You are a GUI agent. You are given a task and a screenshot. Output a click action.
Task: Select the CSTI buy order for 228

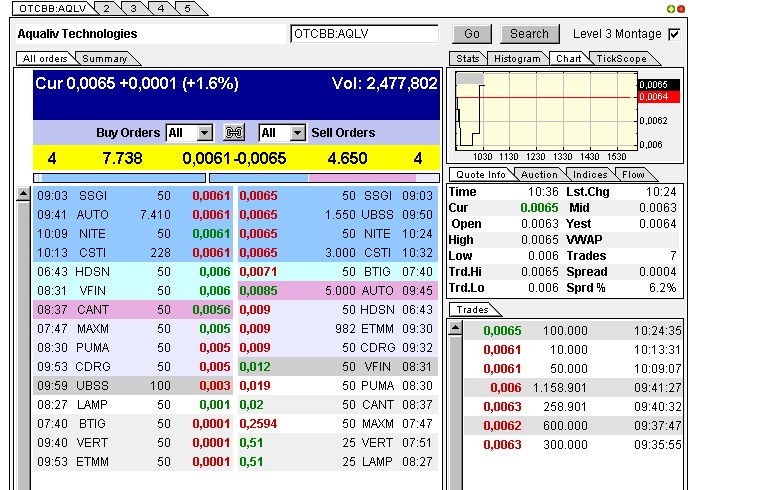(x=133, y=253)
